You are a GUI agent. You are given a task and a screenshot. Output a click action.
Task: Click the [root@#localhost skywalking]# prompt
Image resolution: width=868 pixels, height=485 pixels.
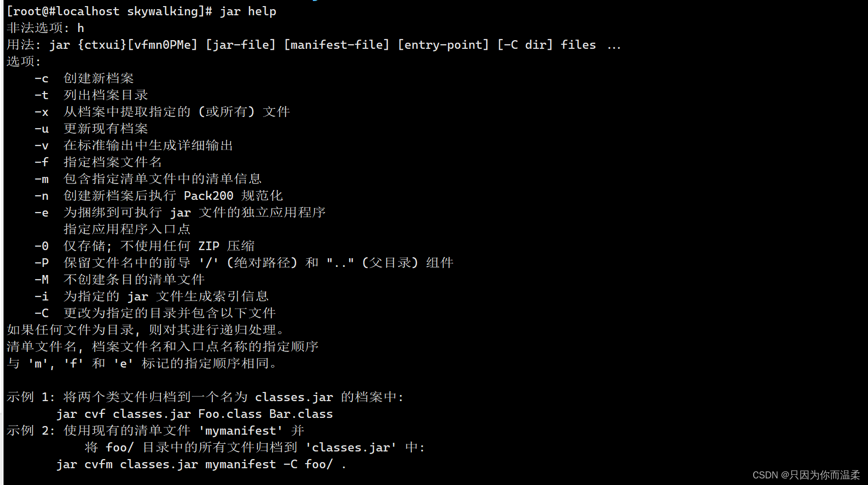click(x=109, y=11)
